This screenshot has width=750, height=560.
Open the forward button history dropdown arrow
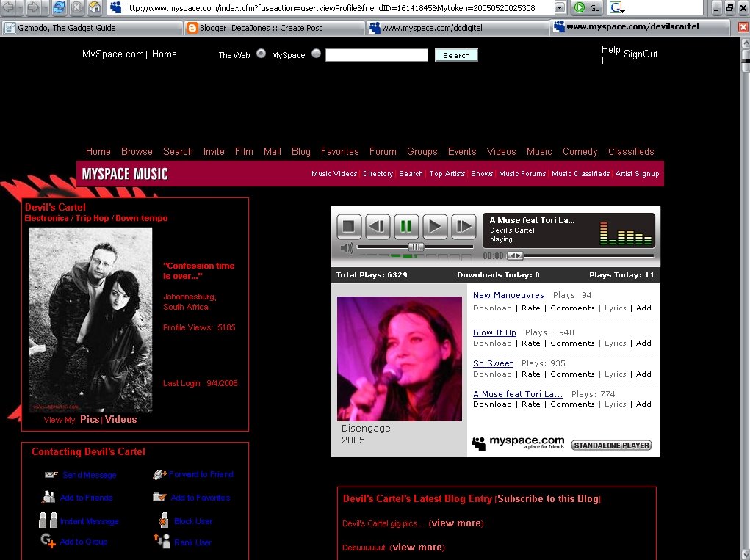(46, 7)
